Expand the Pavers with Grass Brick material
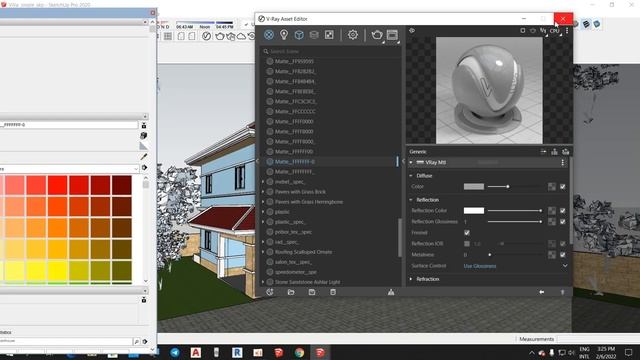Viewport: 640px width, 360px height. click(263, 192)
